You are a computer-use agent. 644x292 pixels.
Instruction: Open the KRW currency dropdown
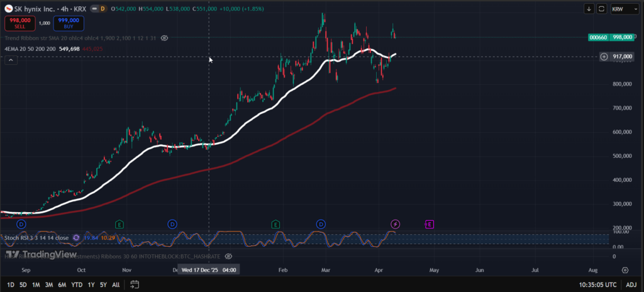coord(623,9)
